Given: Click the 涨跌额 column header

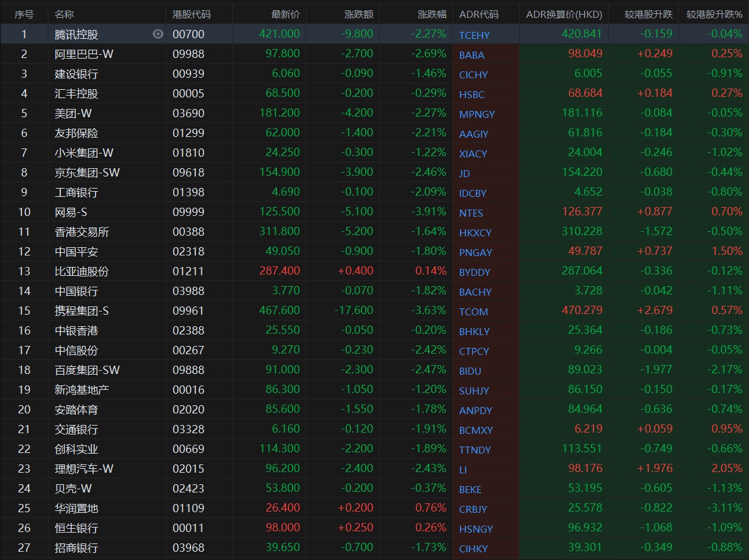Looking at the screenshot, I should 359,14.
